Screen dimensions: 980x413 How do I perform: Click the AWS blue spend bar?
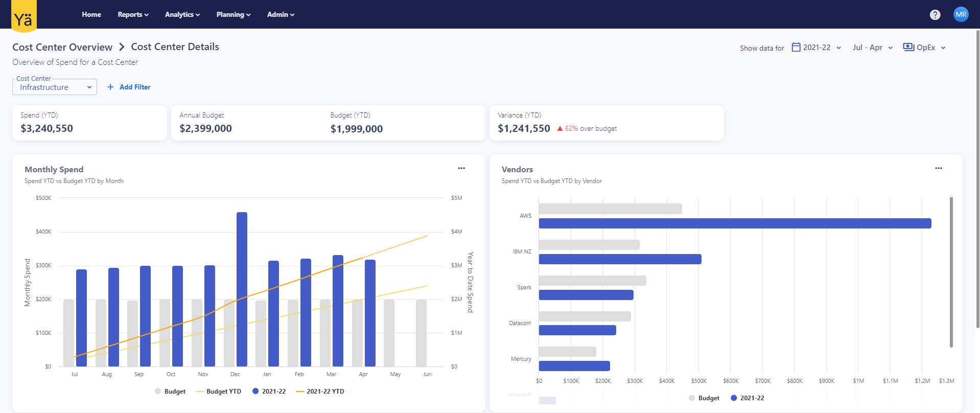coord(734,223)
